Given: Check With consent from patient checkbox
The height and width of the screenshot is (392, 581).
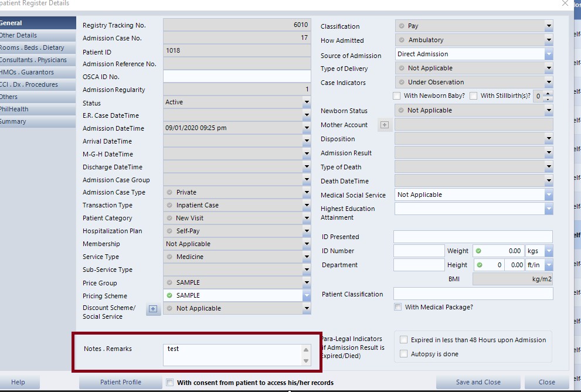Looking at the screenshot, I should (x=169, y=383).
